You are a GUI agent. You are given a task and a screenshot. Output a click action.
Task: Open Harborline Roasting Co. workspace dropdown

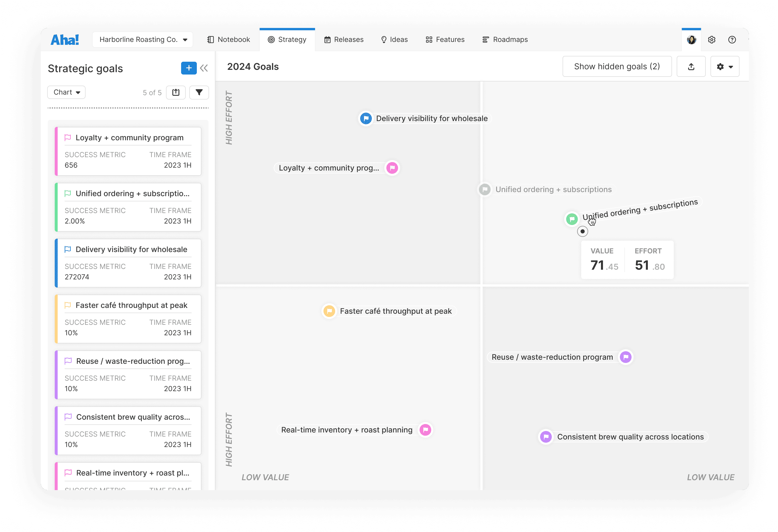tap(143, 40)
